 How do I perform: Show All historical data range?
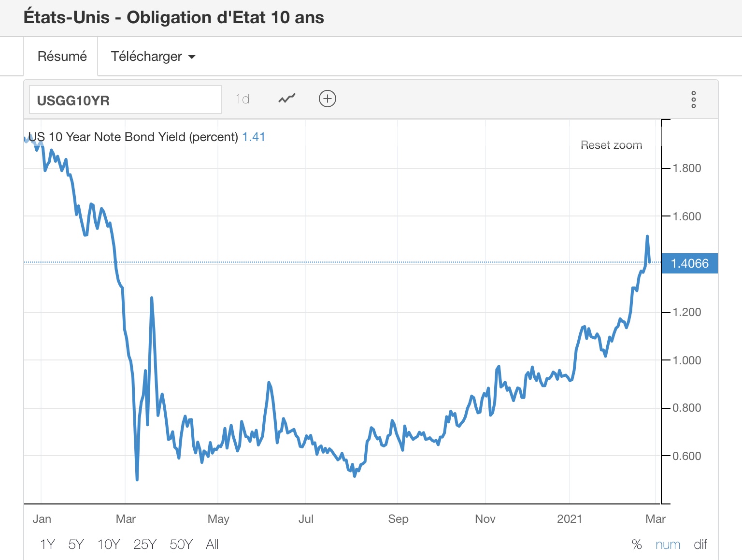pos(212,545)
